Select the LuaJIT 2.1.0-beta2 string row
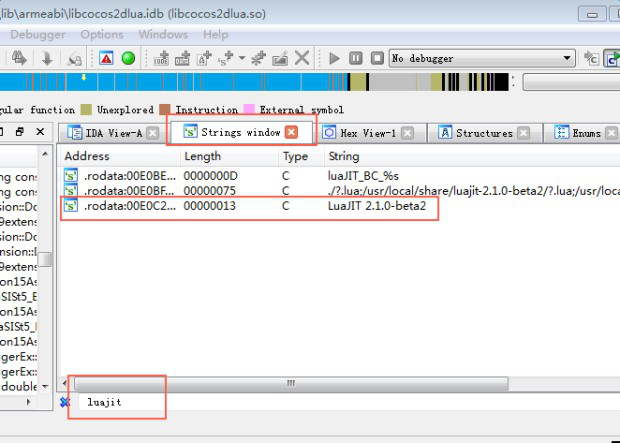This screenshot has height=443, width=620. (x=340, y=206)
